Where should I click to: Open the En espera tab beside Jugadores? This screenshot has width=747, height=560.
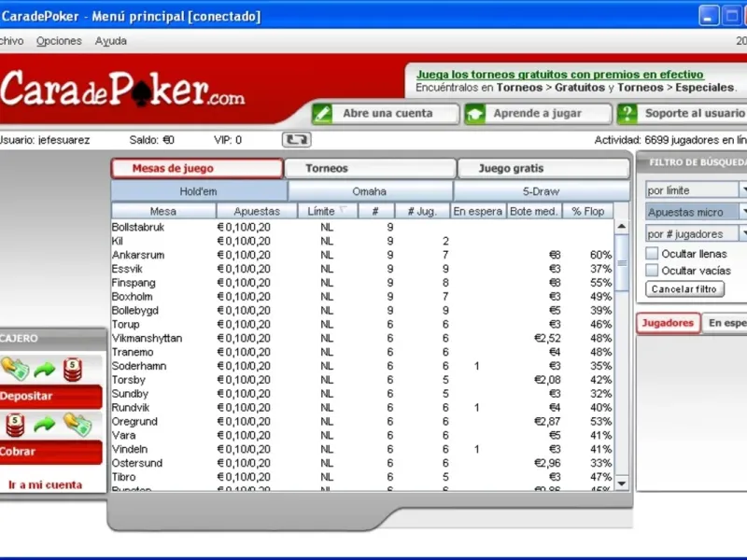tap(725, 323)
